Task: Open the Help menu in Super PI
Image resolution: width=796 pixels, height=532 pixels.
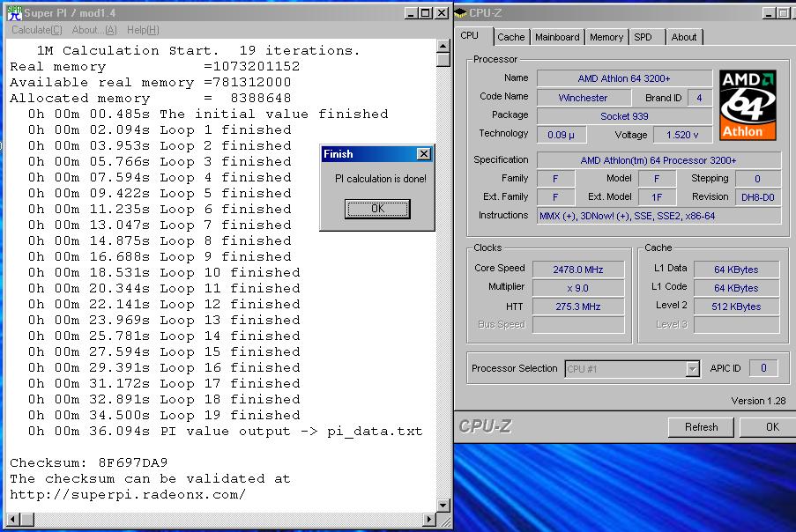Action: tap(143, 30)
